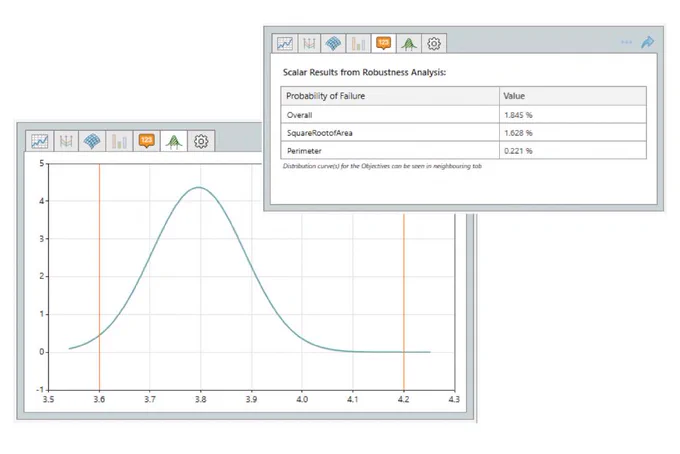Click the orange limit line at 4.2
The width and height of the screenshot is (680, 454).
[x=404, y=301]
